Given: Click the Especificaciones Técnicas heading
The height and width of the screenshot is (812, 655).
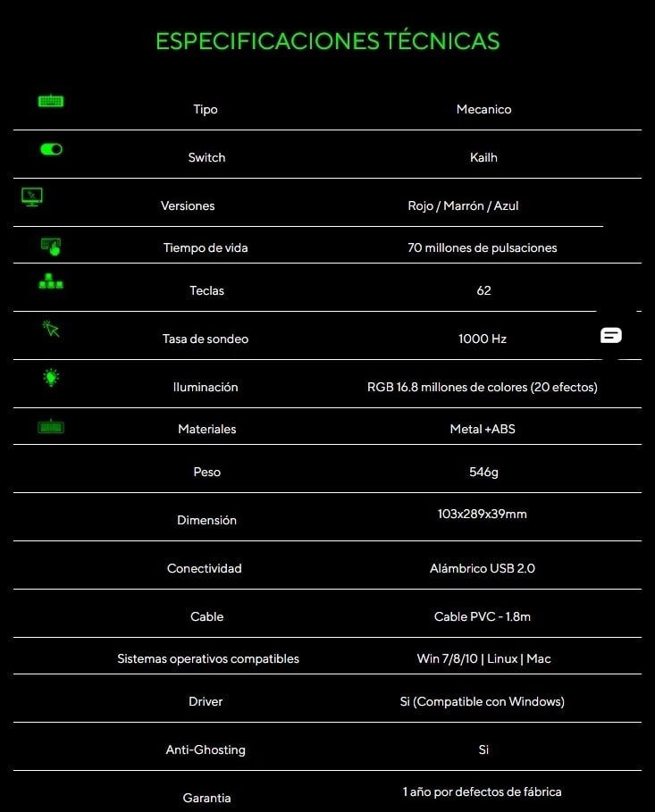Looking at the screenshot, I should tap(327, 41).
